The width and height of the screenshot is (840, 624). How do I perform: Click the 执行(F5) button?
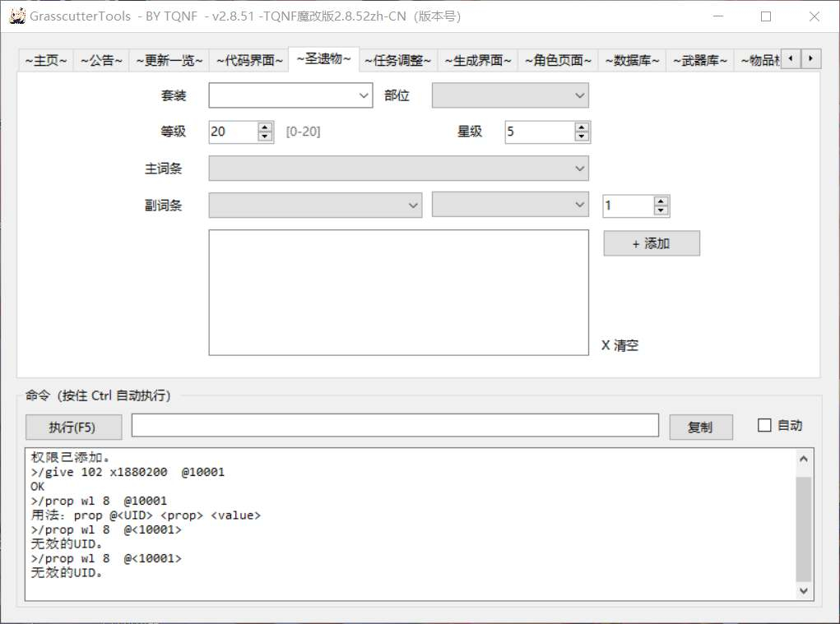tap(73, 427)
